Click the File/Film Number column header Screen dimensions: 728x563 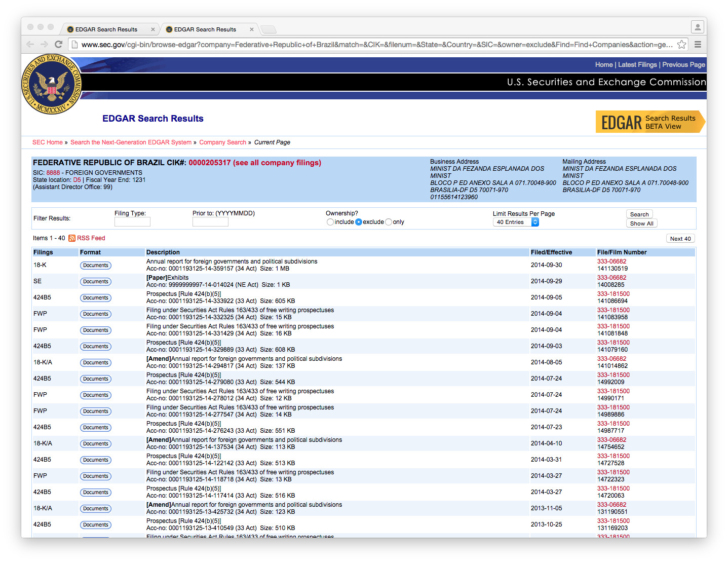[622, 252]
